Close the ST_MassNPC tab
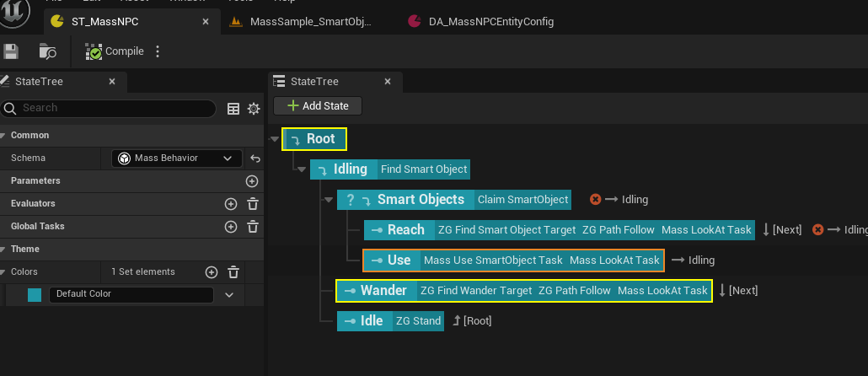868x376 pixels. pos(206,22)
